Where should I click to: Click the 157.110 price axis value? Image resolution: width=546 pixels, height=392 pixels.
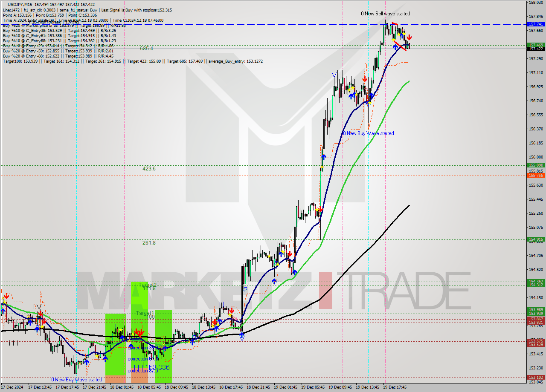pos(535,73)
